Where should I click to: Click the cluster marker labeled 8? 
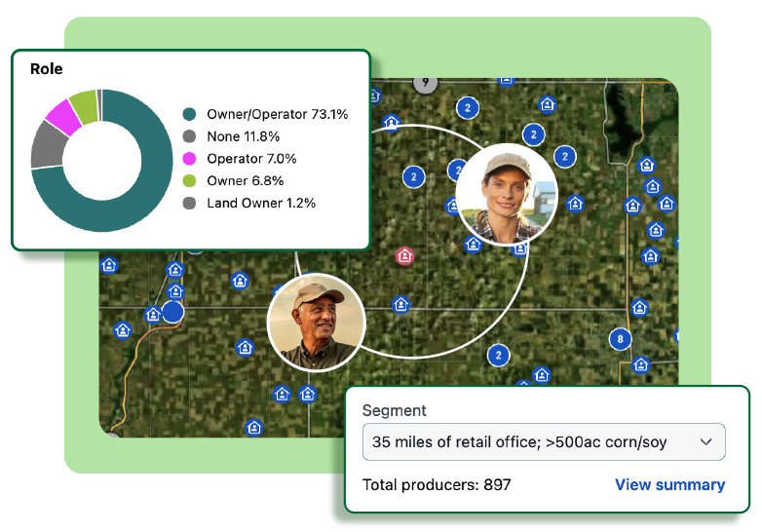click(x=620, y=339)
